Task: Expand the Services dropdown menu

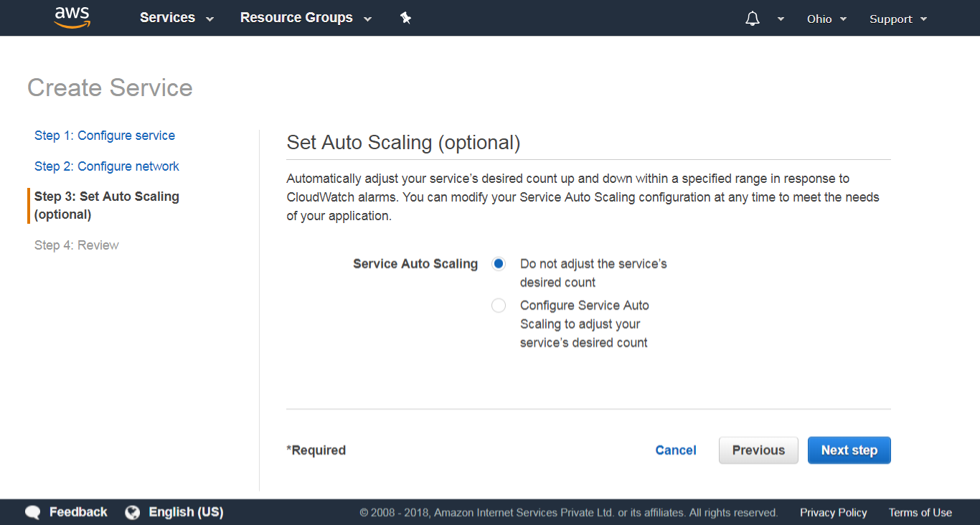Action: [x=176, y=18]
